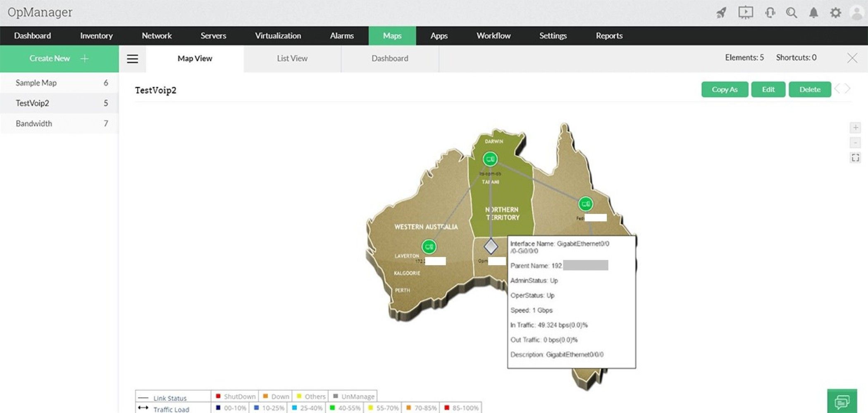This screenshot has height=413, width=868.
Task: Zoom out the map with minus
Action: tap(855, 143)
